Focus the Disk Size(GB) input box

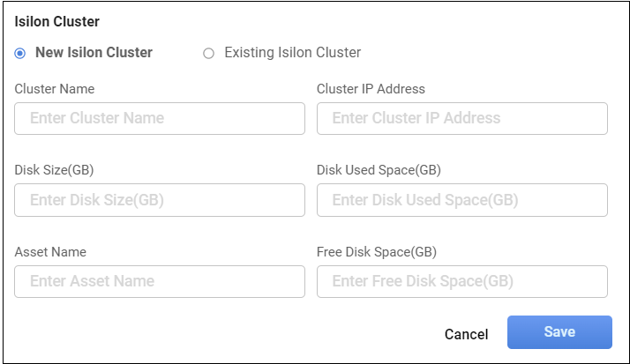click(160, 200)
